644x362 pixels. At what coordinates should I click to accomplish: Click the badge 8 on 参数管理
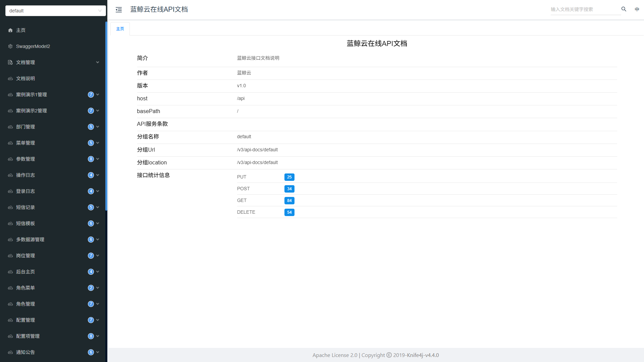pos(91,159)
